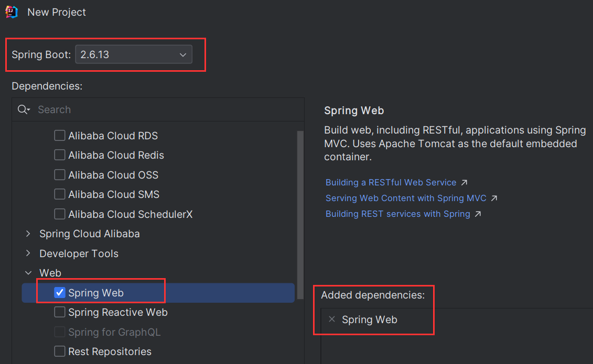593x364 pixels.
Task: Click the Alibaba Cloud SchedulerX label
Action: [x=131, y=214]
